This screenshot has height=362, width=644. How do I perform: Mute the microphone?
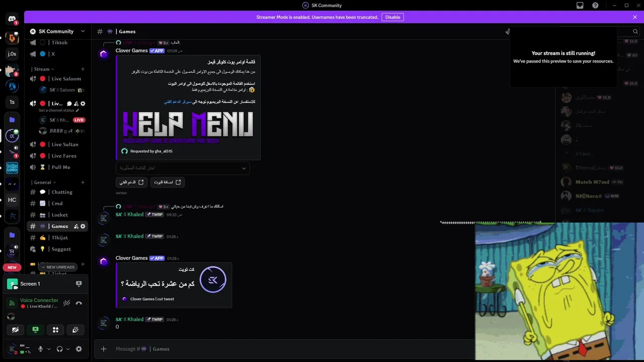pyautogui.click(x=41, y=349)
